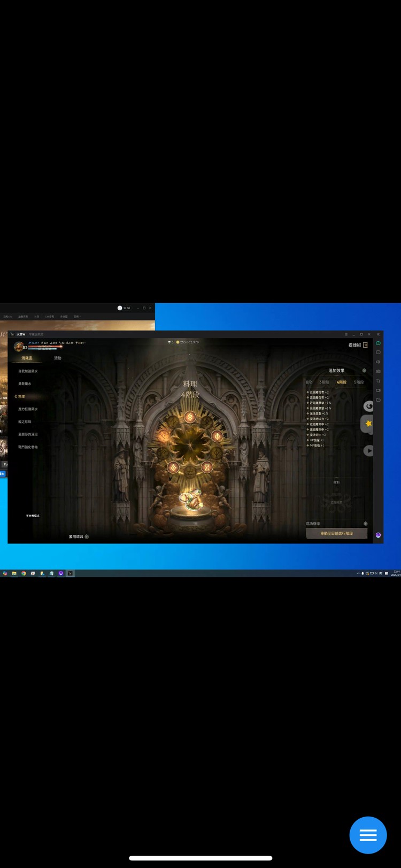This screenshot has height=868, width=401.
Task: Click the user avatar in background window title bar
Action: [120, 308]
